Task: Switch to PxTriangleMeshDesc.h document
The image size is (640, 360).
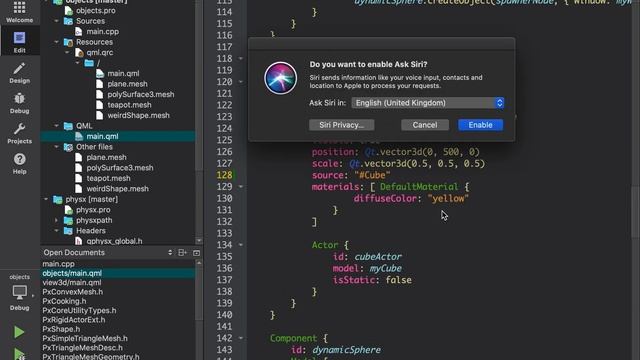Action: [82, 348]
